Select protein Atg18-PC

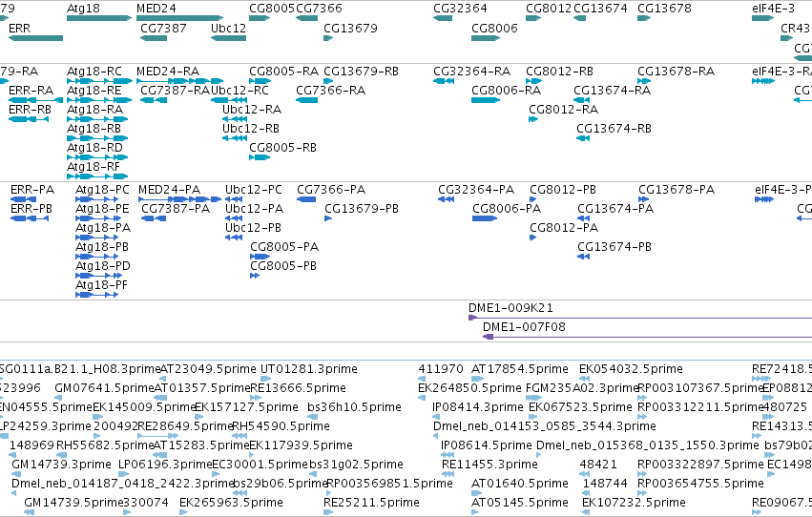pyautogui.click(x=102, y=190)
